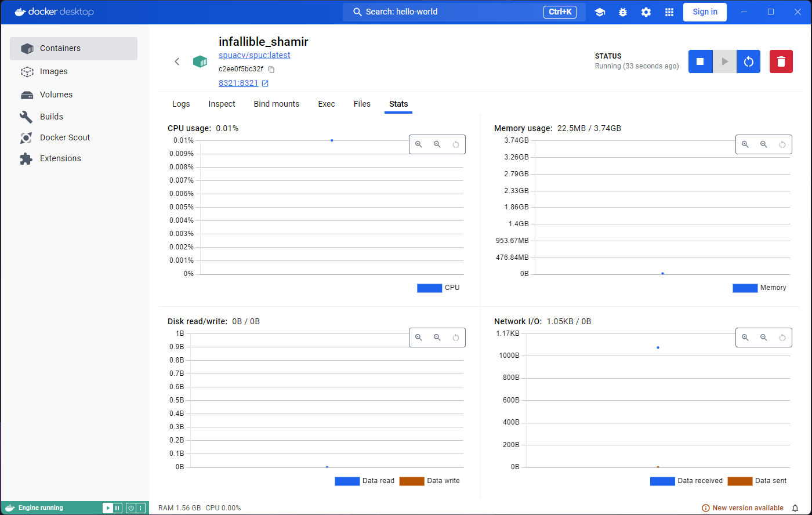Viewport: 812px width, 515px height.
Task: Open the Troubleshoot bug icon
Action: pos(623,12)
